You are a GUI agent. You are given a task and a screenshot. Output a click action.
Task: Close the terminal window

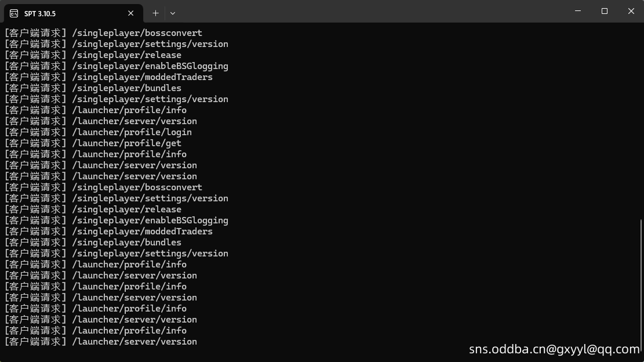pos(631,11)
